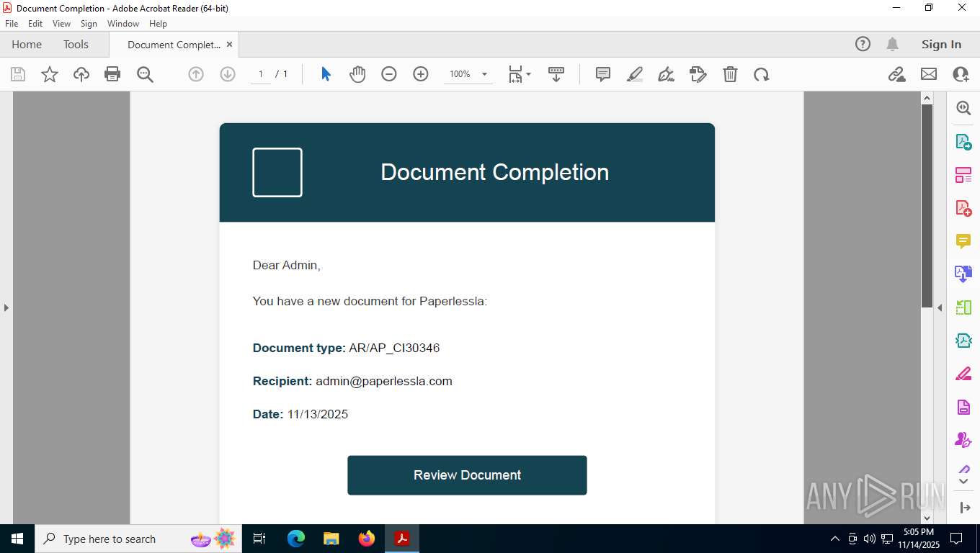Click the page number input field
This screenshot has height=553, width=980.
click(261, 74)
